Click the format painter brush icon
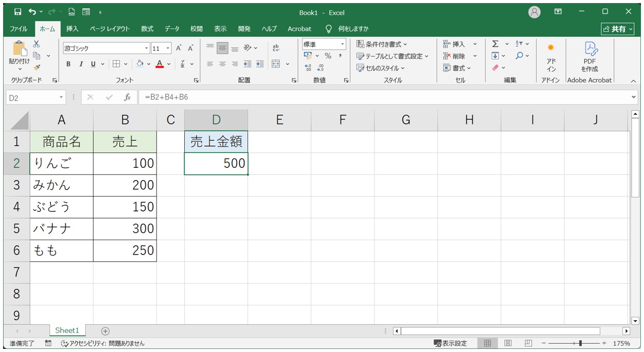The height and width of the screenshot is (352, 644). click(36, 67)
